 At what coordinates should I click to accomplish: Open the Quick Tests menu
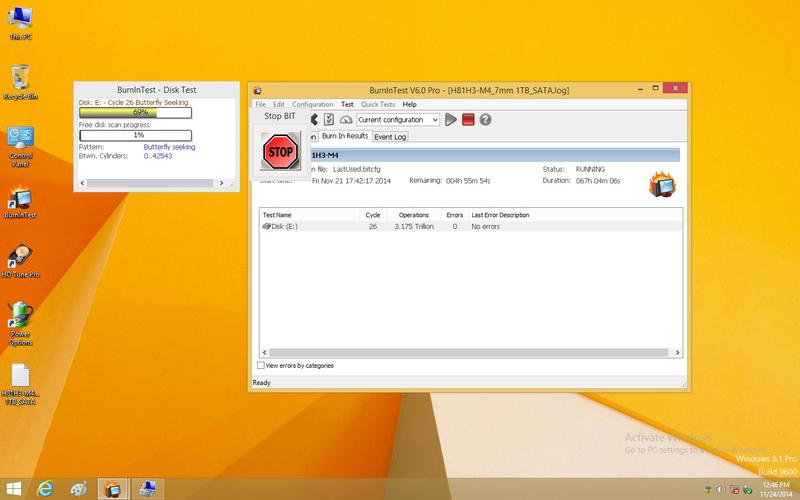(378, 104)
